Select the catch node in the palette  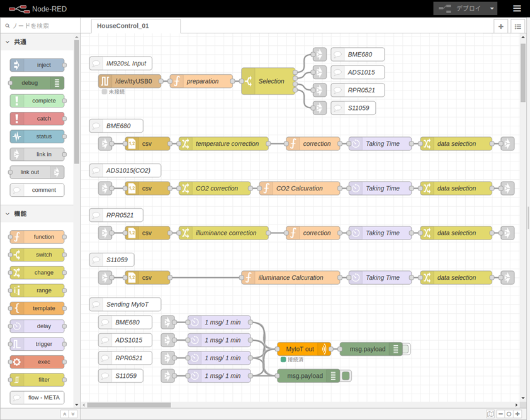(x=37, y=119)
